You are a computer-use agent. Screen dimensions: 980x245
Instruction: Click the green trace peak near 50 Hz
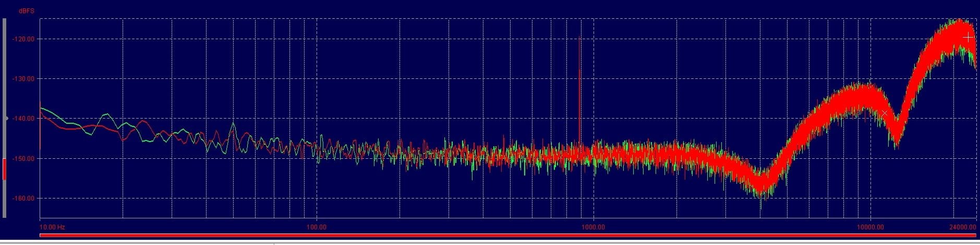click(233, 124)
